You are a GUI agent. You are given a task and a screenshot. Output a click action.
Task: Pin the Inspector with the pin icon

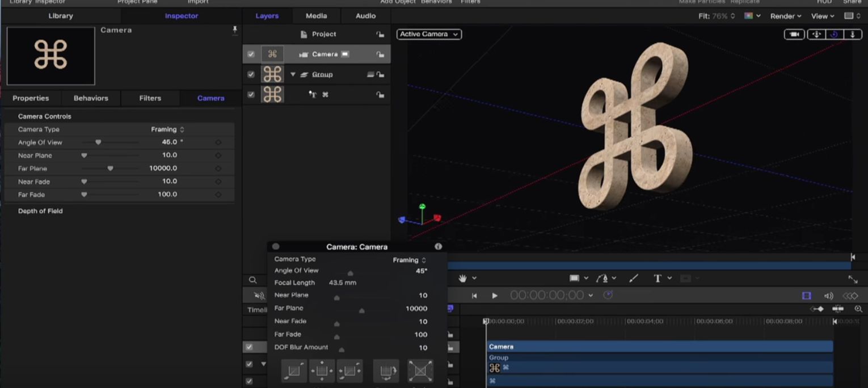point(235,31)
